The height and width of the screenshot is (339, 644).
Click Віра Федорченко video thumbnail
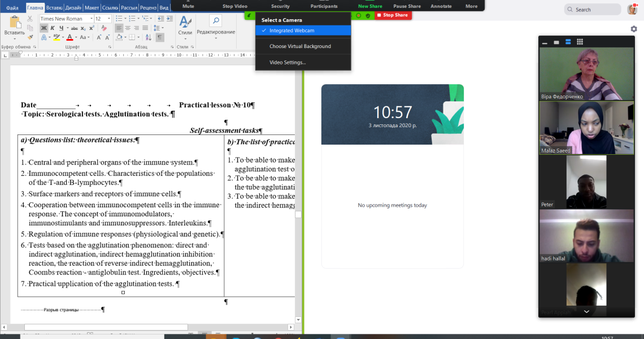point(586,73)
